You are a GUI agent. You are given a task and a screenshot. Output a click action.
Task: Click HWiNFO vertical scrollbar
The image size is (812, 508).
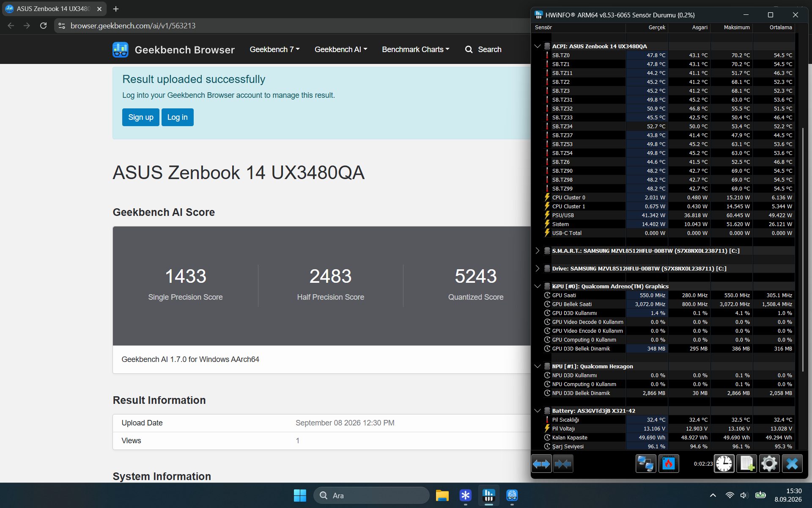click(803, 250)
